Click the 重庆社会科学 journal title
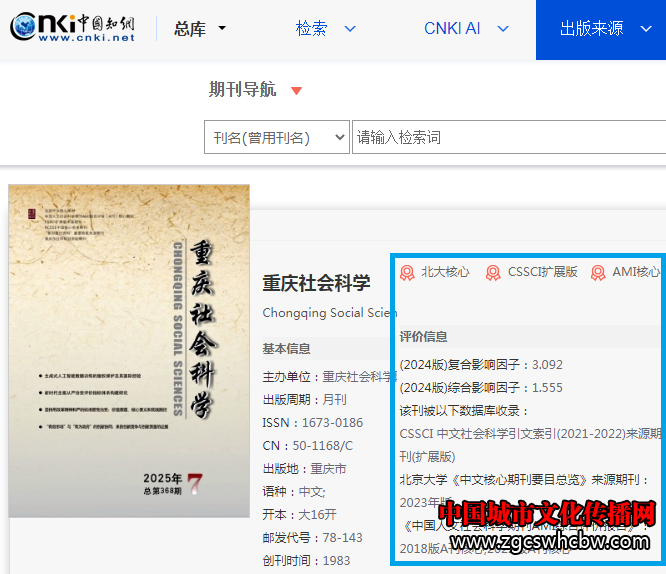Image resolution: width=666 pixels, height=574 pixels. click(316, 283)
